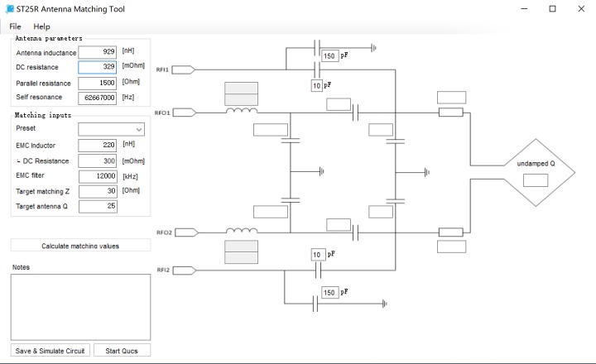Viewport: 596px width, 364px height.
Task: Click value box beside upper-right shunt capacitor
Action: tap(381, 130)
